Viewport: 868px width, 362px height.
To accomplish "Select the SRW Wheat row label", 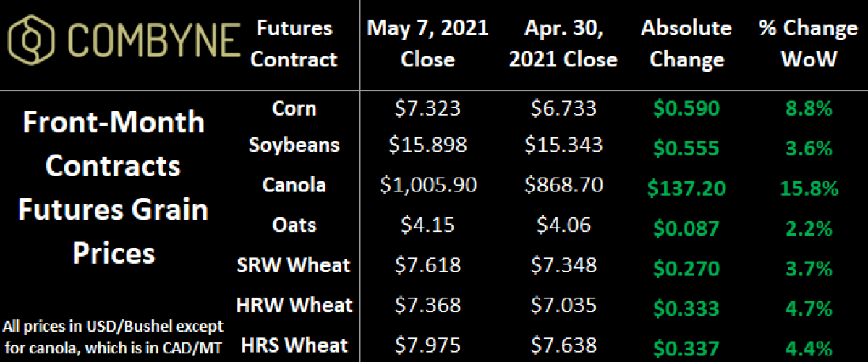I will [x=294, y=264].
